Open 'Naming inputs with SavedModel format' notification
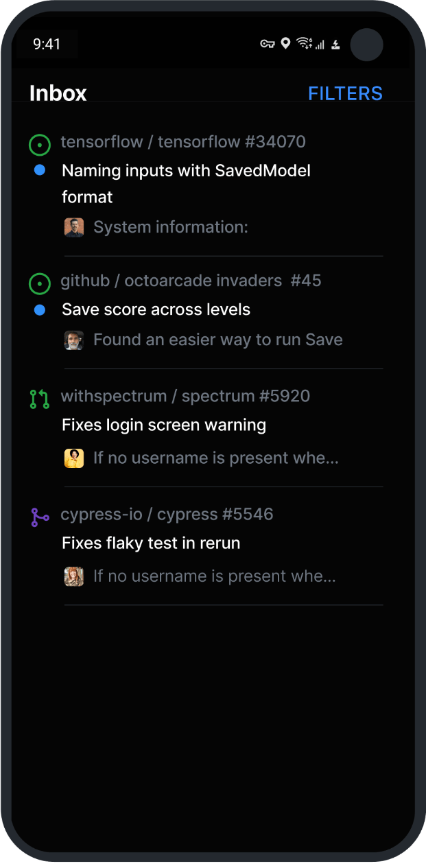This screenshot has width=426, height=868. (186, 183)
